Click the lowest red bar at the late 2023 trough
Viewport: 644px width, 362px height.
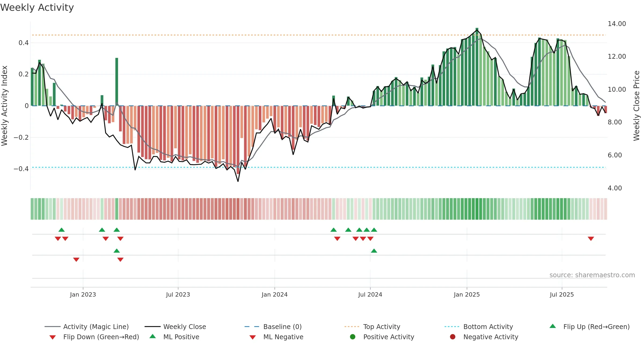[238, 140]
